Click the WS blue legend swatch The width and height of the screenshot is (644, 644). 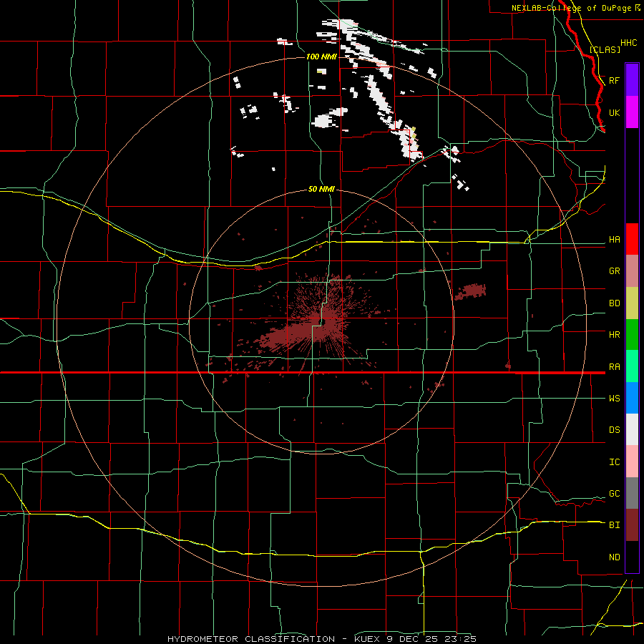pyautogui.click(x=632, y=398)
